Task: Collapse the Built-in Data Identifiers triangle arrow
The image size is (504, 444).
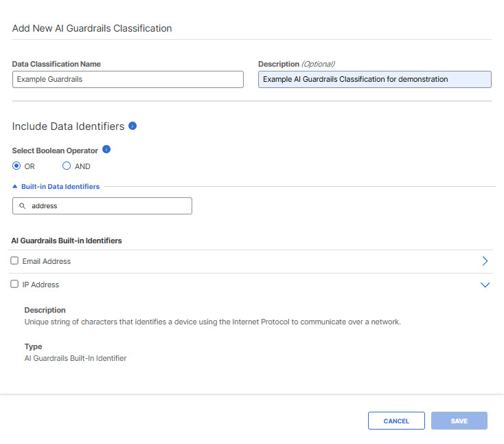Action: (15, 186)
